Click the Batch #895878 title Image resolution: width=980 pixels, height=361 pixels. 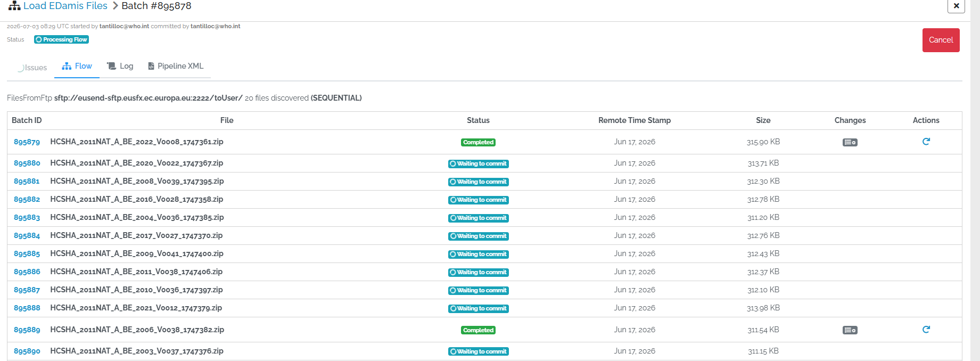tap(157, 6)
